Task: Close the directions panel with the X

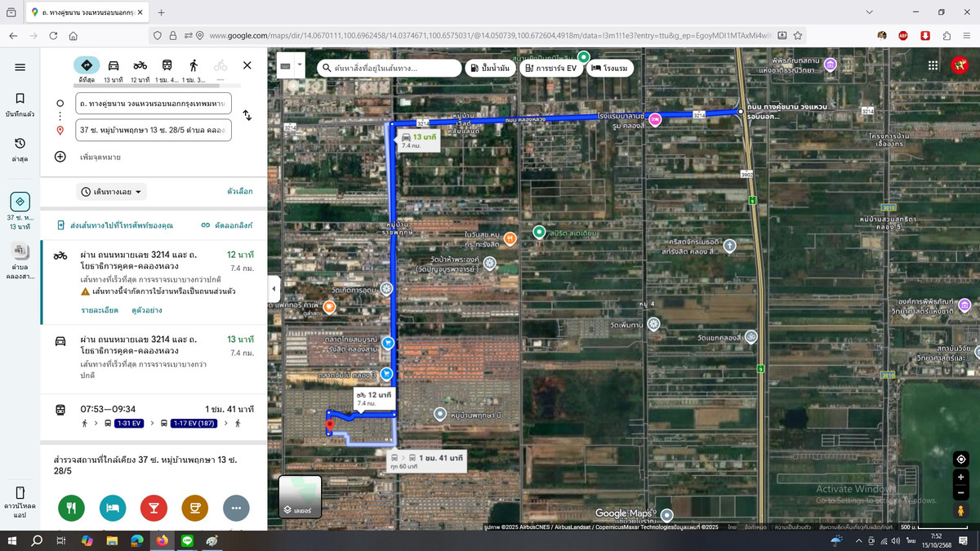Action: pos(247,65)
